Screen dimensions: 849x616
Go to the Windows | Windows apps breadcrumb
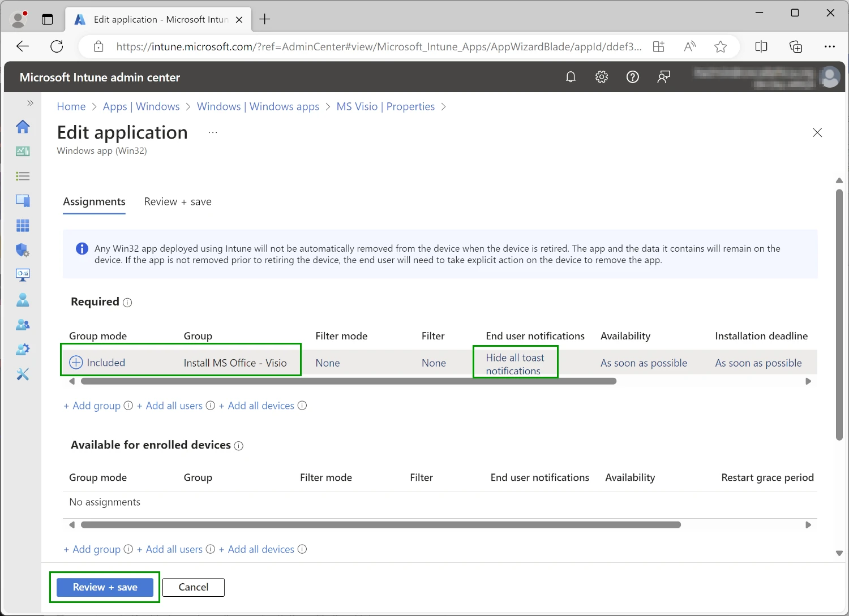click(x=258, y=106)
